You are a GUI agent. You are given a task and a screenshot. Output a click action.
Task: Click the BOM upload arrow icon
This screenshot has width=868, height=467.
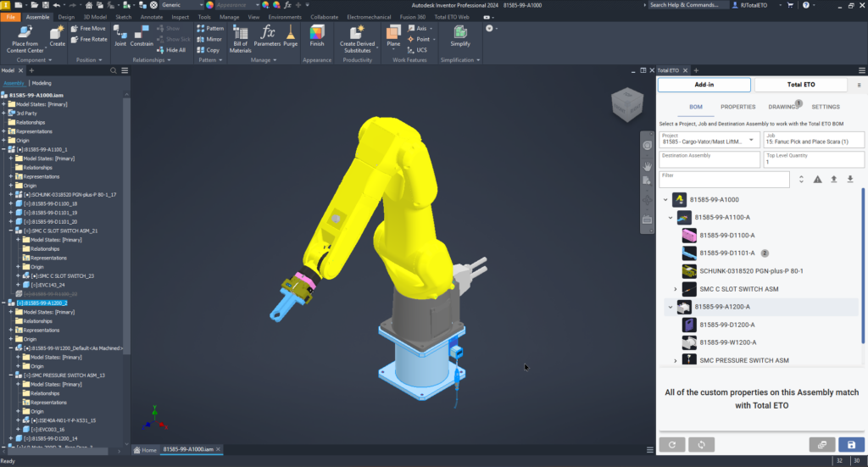(834, 180)
